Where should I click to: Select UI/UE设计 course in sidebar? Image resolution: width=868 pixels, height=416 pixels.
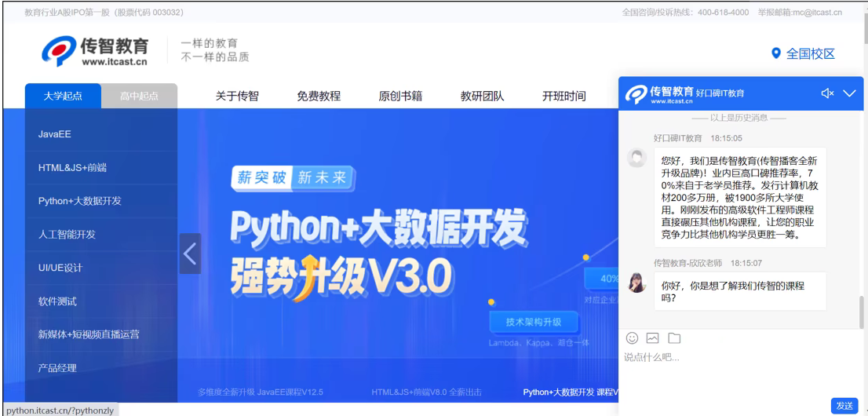[x=101, y=268]
